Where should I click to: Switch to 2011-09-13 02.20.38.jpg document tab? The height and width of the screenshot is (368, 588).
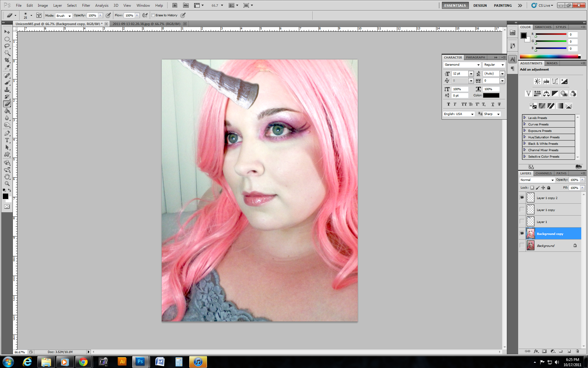(146, 24)
